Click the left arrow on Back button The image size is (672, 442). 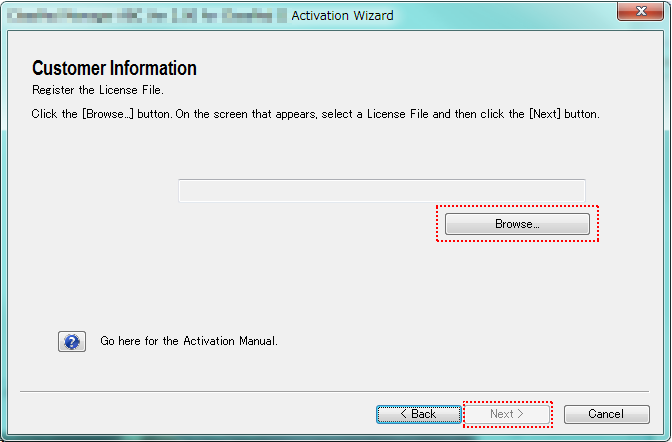[x=402, y=414]
